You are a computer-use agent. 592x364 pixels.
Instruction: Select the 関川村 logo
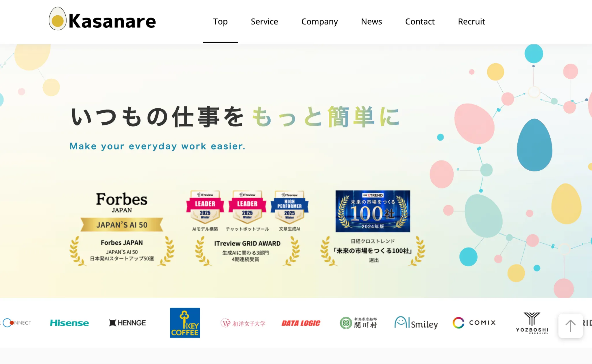click(x=358, y=323)
